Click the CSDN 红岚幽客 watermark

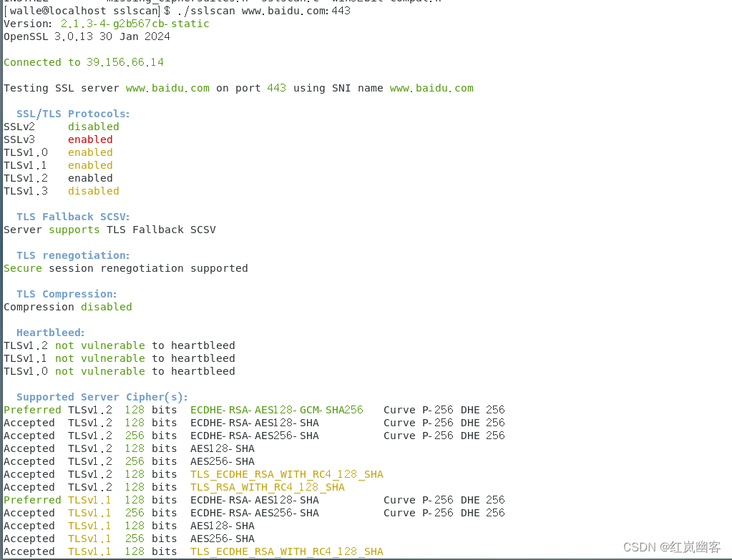tap(673, 546)
